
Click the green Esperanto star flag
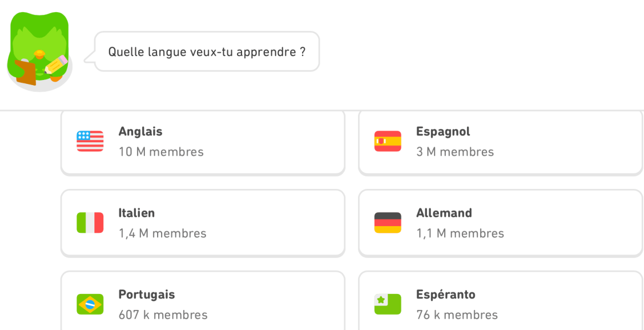388,304
